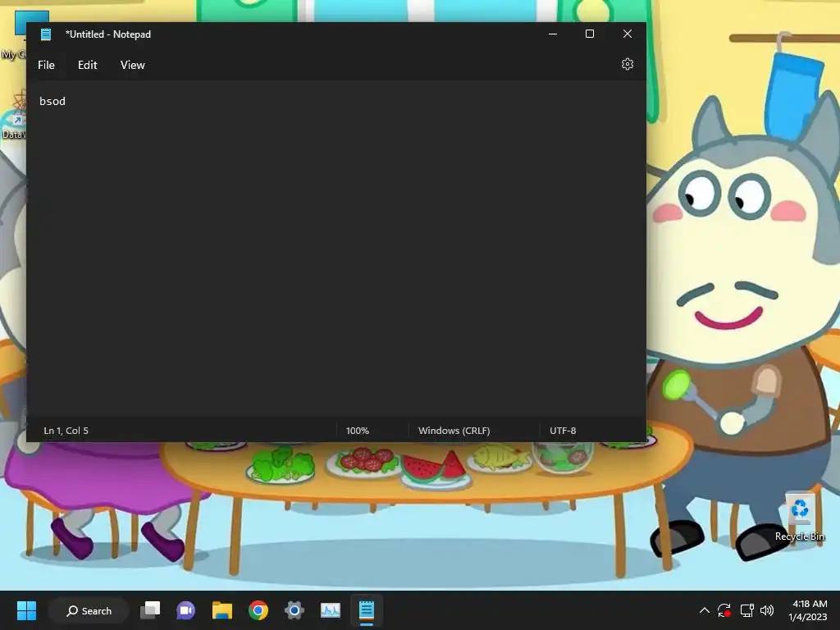
Task: Open File Explorer from the taskbar
Action: coord(221,610)
